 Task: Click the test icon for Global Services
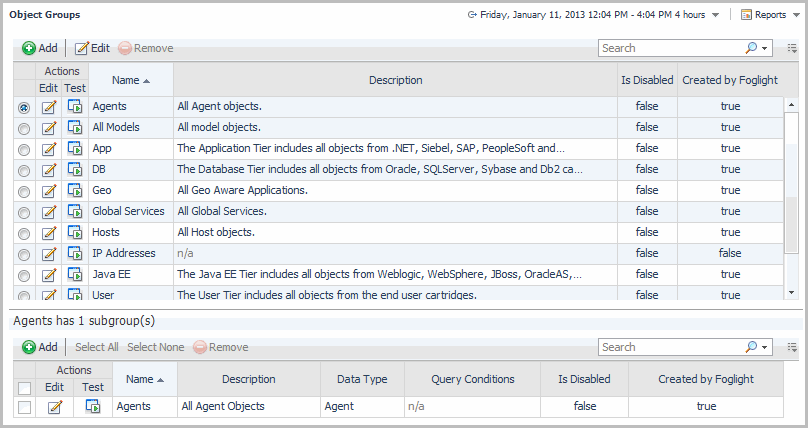click(75, 211)
